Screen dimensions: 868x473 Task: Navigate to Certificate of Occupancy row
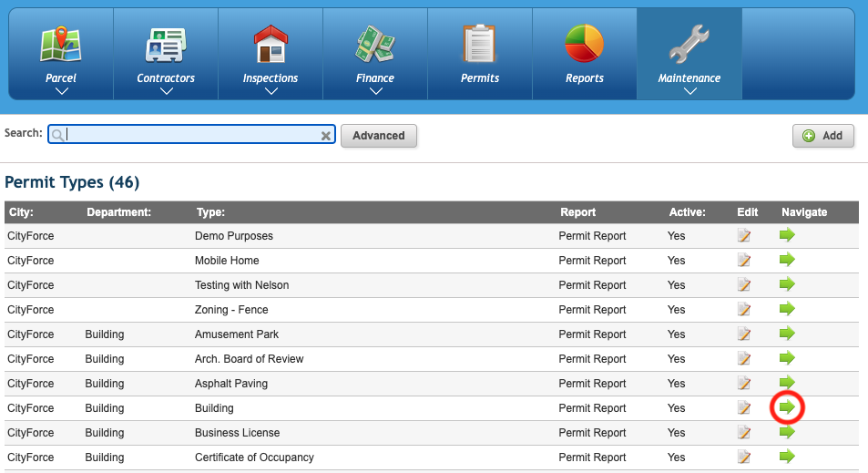[x=787, y=457]
